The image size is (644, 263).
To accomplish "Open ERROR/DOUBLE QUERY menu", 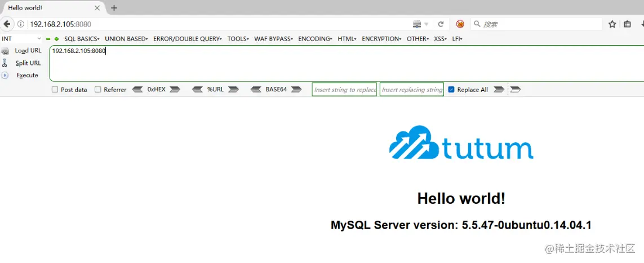I will click(x=188, y=39).
